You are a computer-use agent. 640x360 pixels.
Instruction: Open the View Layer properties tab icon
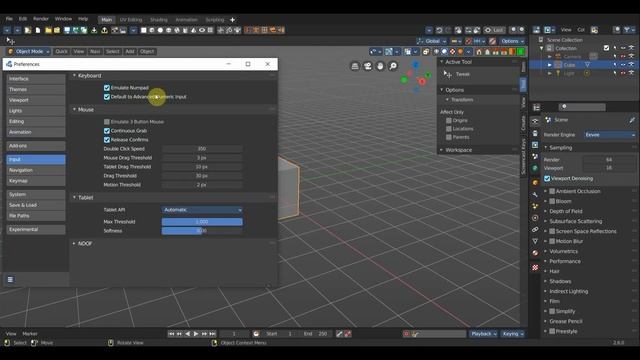coord(535,145)
